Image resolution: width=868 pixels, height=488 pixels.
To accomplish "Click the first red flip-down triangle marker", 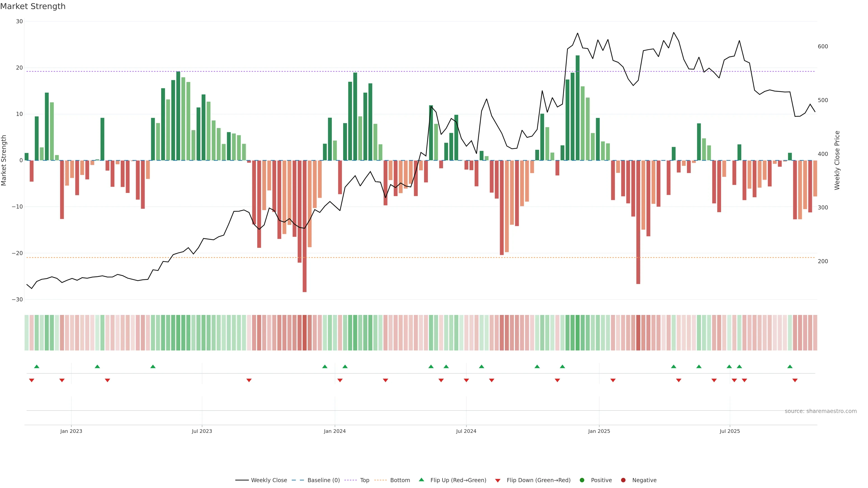I will click(x=32, y=380).
